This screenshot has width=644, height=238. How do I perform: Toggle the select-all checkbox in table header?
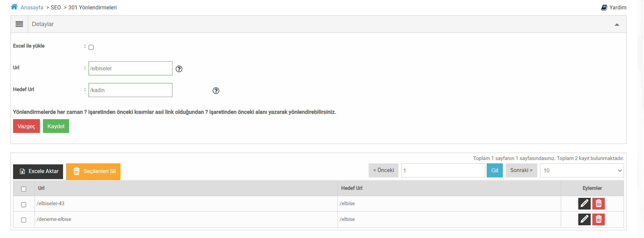tap(24, 189)
